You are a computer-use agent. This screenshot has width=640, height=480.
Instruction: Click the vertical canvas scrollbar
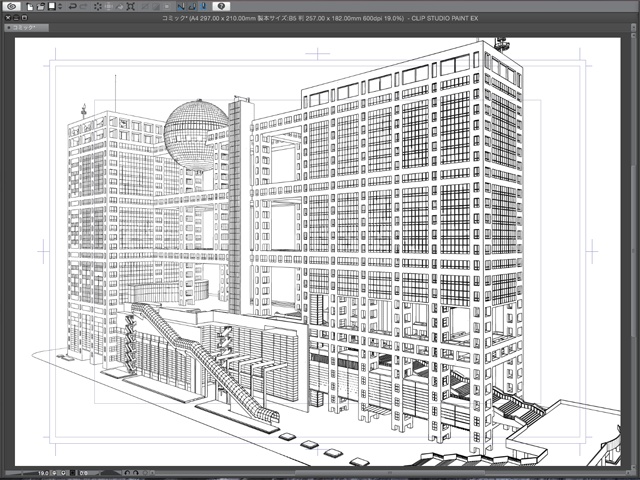click(632, 251)
